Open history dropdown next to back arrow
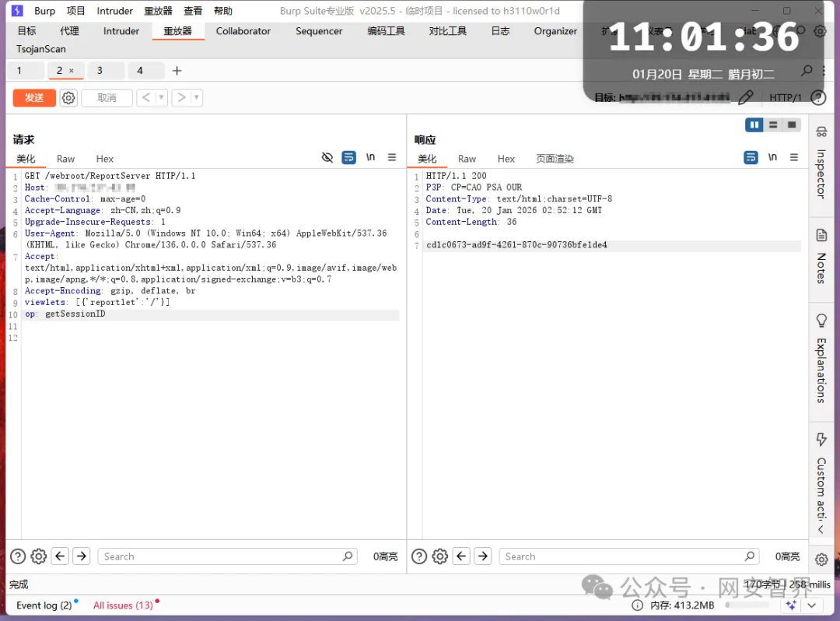Viewport: 840px width, 621px height. point(161,97)
